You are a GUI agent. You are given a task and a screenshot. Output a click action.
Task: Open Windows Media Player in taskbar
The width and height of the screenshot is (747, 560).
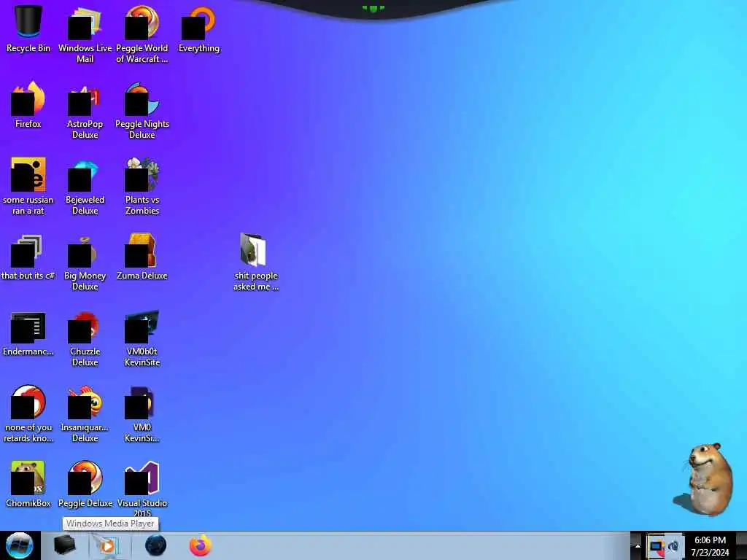point(108,545)
